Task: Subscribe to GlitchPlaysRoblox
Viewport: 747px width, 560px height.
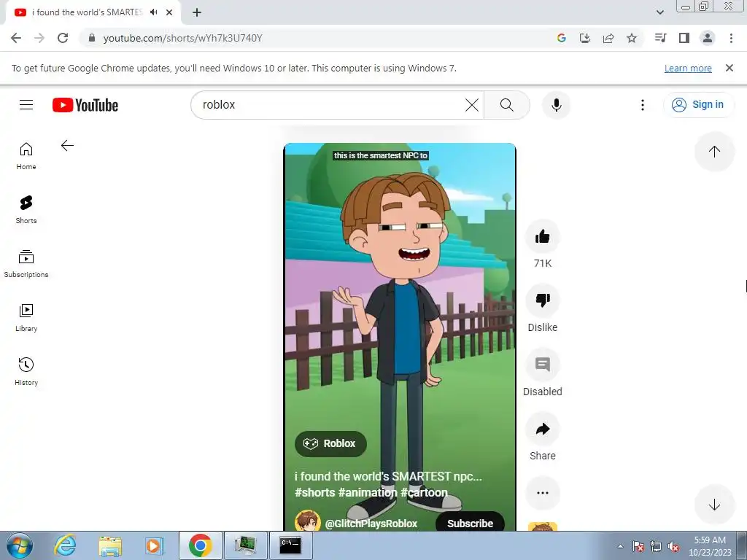Action: click(470, 523)
